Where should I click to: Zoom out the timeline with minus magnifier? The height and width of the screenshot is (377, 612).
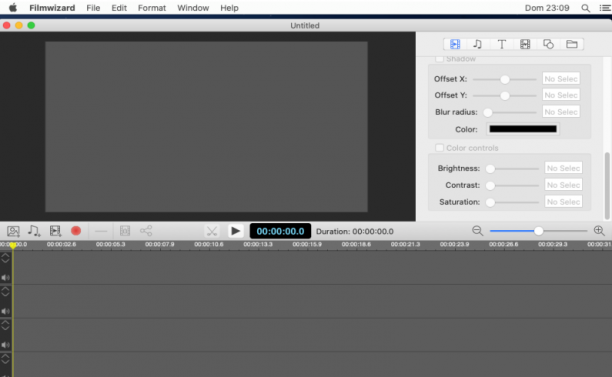pos(477,231)
